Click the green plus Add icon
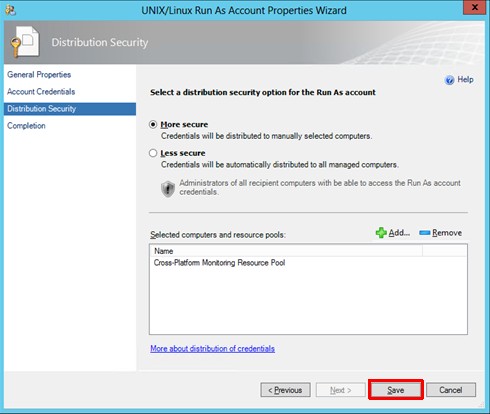This screenshot has height=414, width=490. click(381, 233)
